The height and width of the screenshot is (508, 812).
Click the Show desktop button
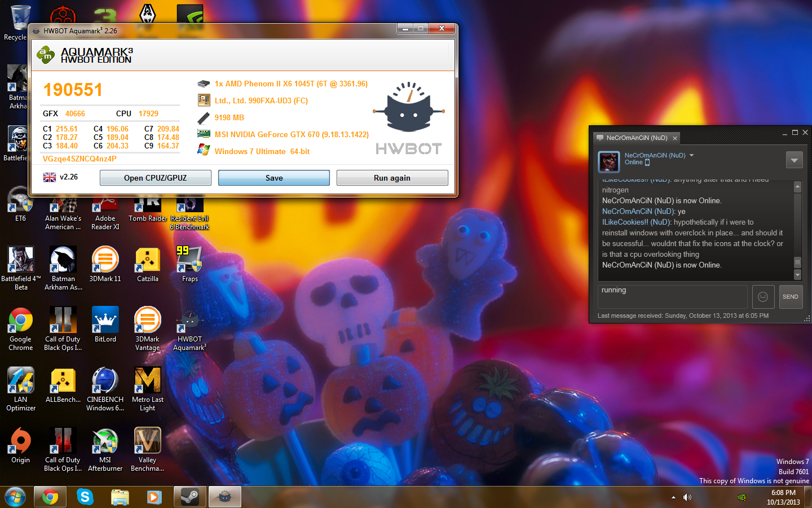[x=807, y=497]
